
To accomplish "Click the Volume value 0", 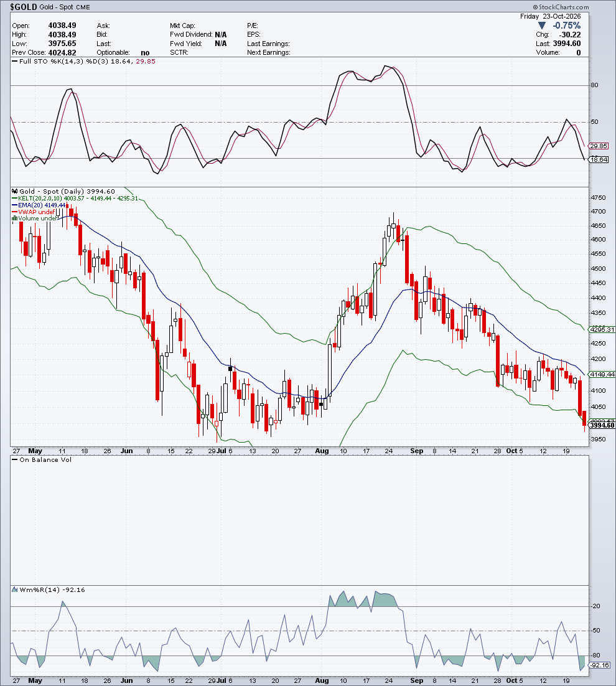I will pyautogui.click(x=579, y=52).
